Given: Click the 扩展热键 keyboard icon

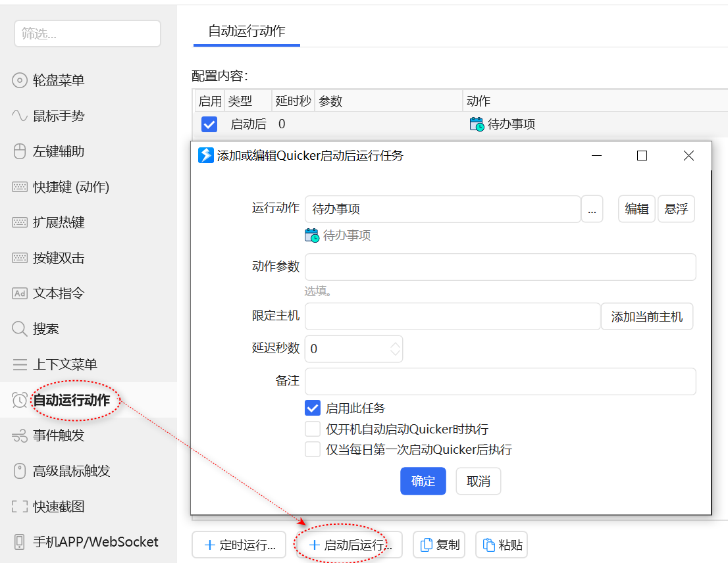Looking at the screenshot, I should (x=20, y=222).
